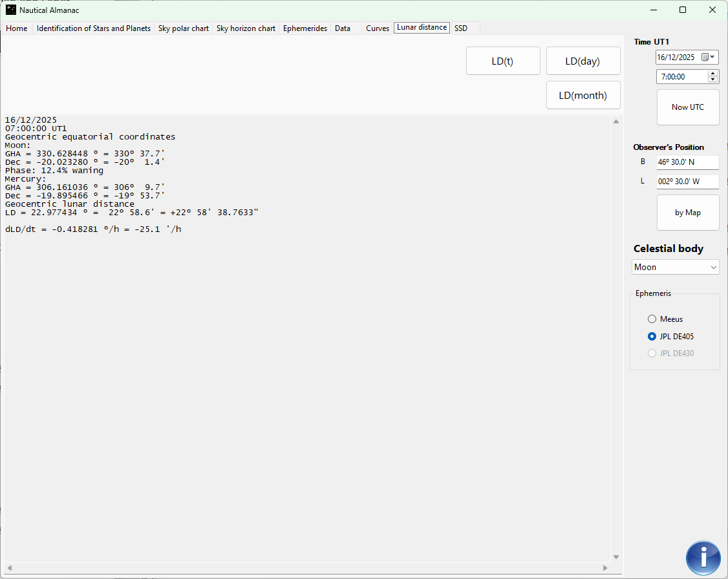
Task: Switch to the Ephemerides tab
Action: pos(305,28)
